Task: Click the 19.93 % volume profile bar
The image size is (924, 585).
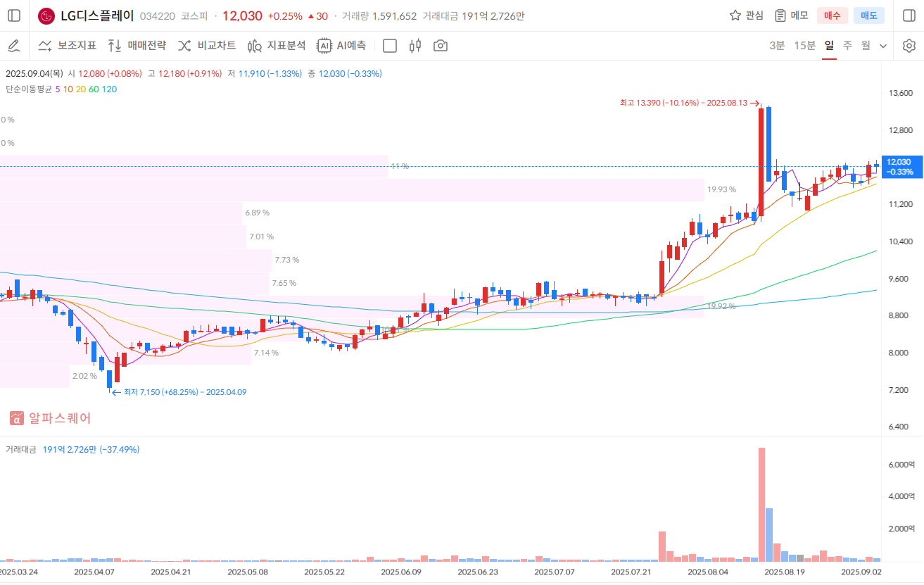Action: tap(352, 189)
